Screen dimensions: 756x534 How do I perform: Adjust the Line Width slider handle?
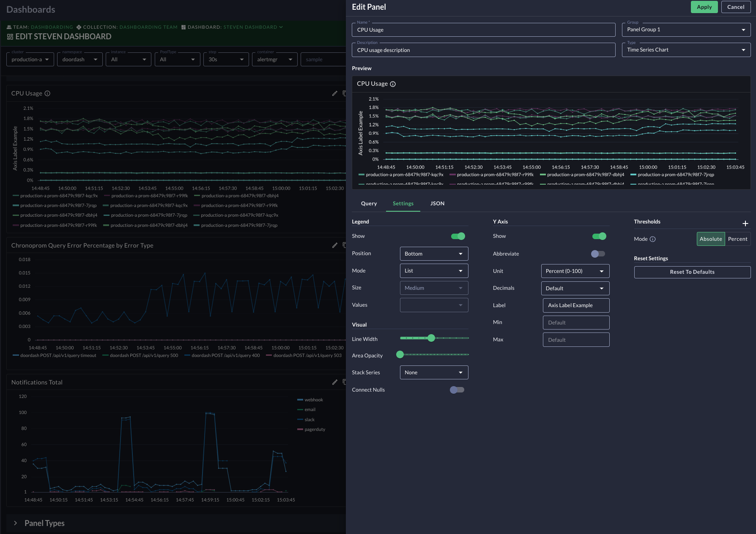coord(431,338)
